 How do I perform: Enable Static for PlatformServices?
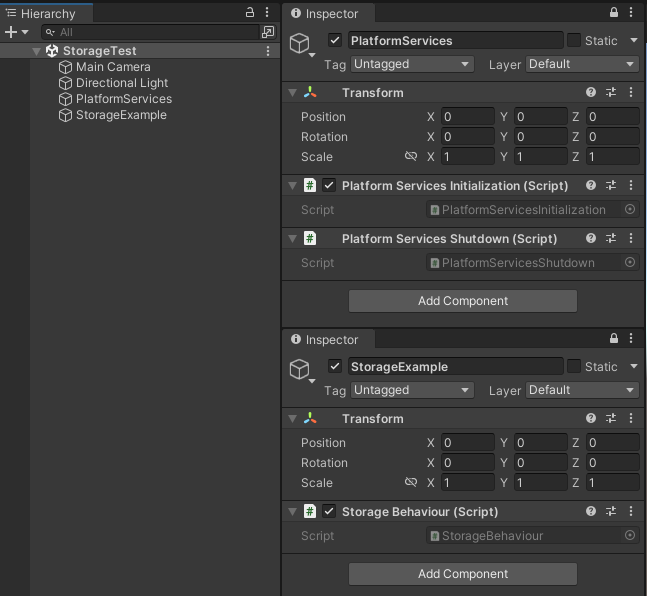click(574, 40)
